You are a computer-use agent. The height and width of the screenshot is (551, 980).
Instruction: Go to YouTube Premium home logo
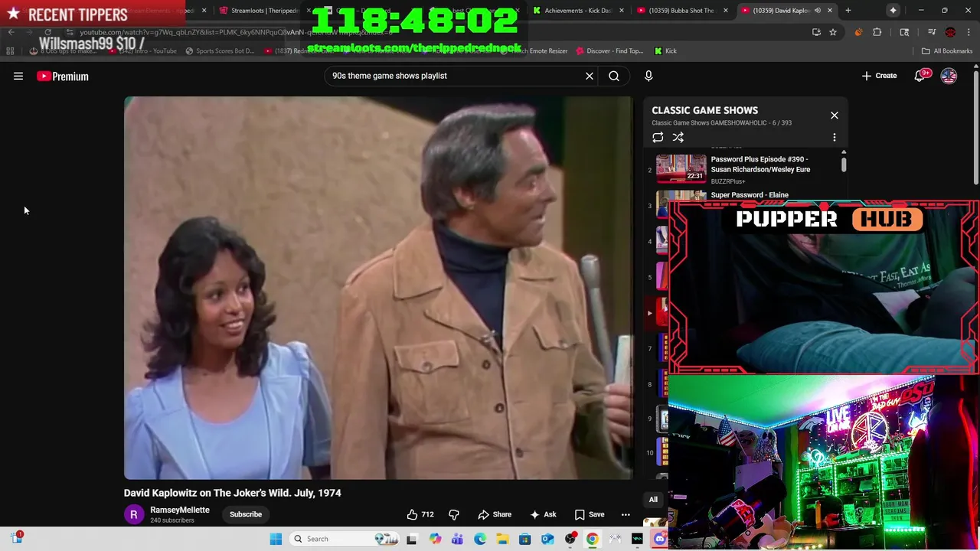[x=63, y=76]
